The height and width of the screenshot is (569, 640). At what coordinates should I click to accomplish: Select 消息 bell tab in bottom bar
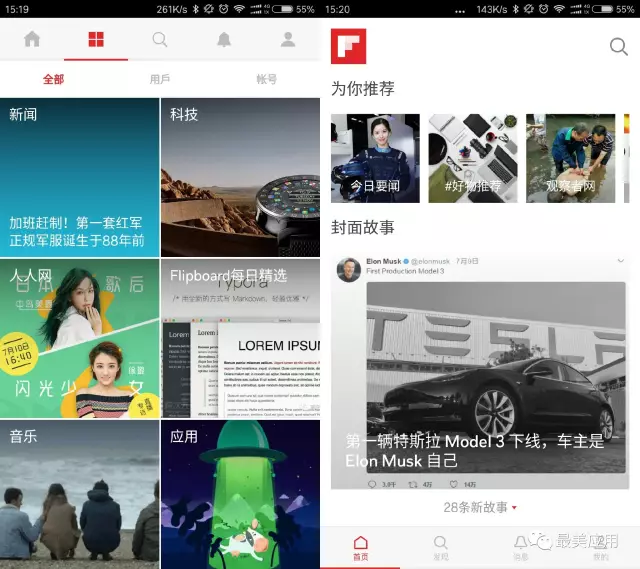click(520, 548)
